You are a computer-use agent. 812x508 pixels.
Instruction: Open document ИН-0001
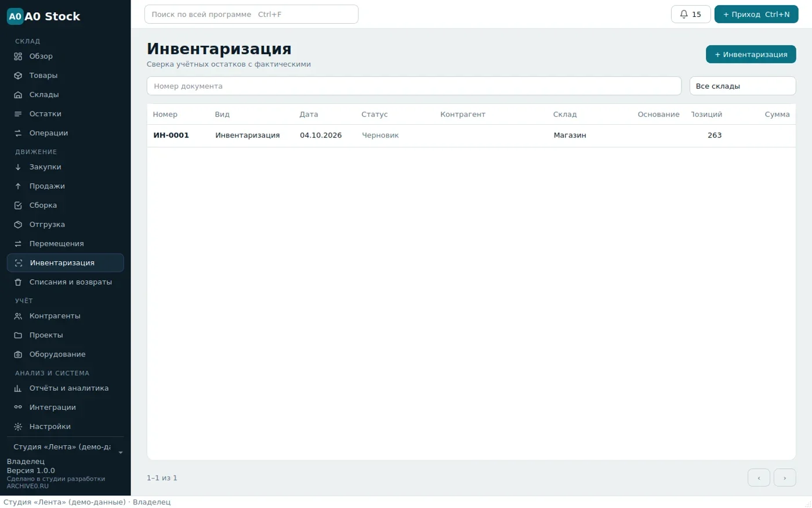point(171,135)
